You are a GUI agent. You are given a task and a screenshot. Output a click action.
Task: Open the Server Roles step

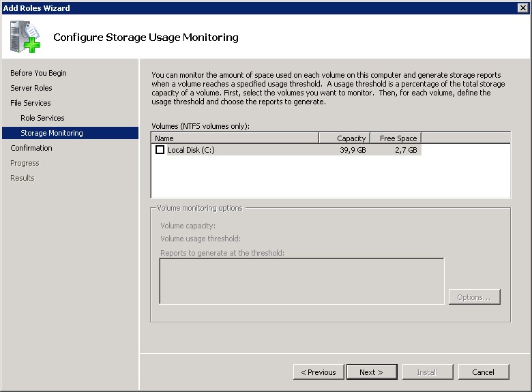coord(31,88)
